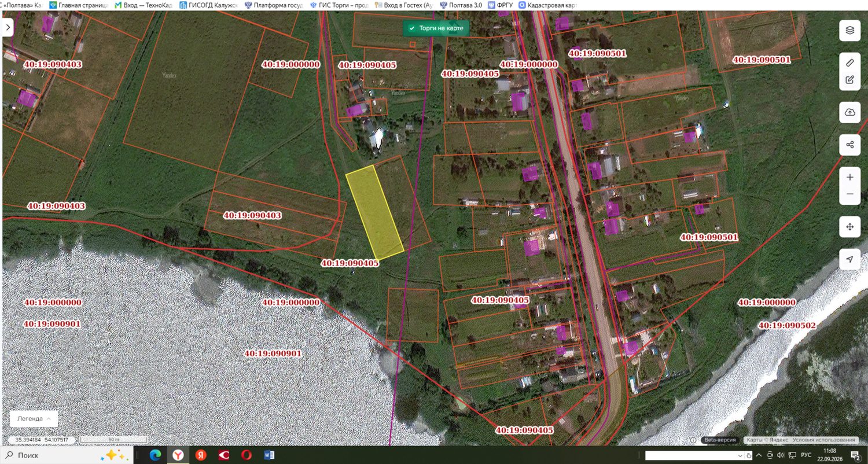Open the taskbar address bar dropdown

point(741,455)
